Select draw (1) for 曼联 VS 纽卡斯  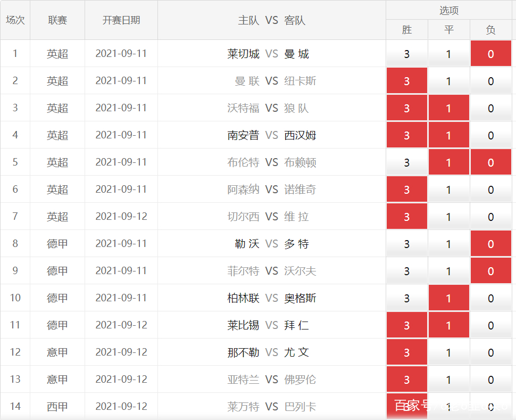(x=448, y=81)
